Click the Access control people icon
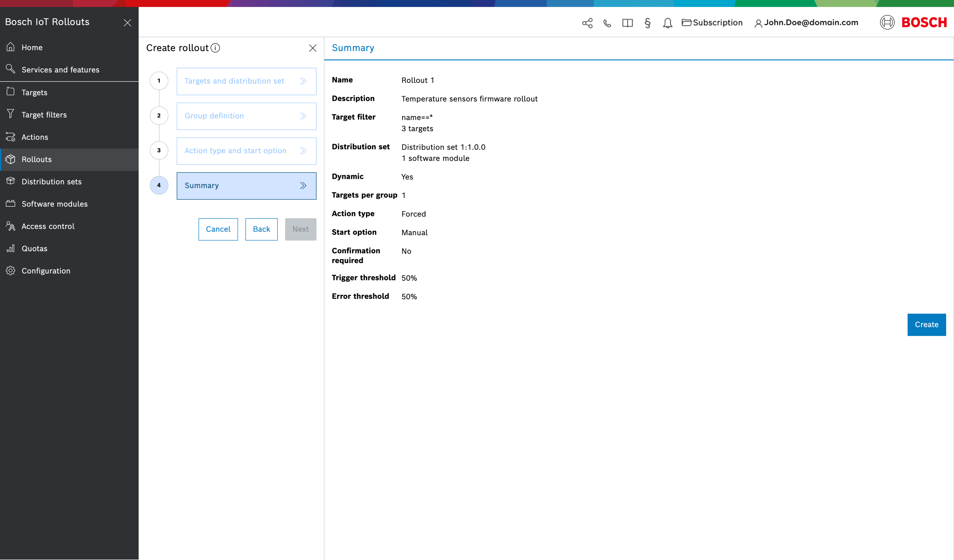Viewport: 954px width, 560px height. (11, 226)
